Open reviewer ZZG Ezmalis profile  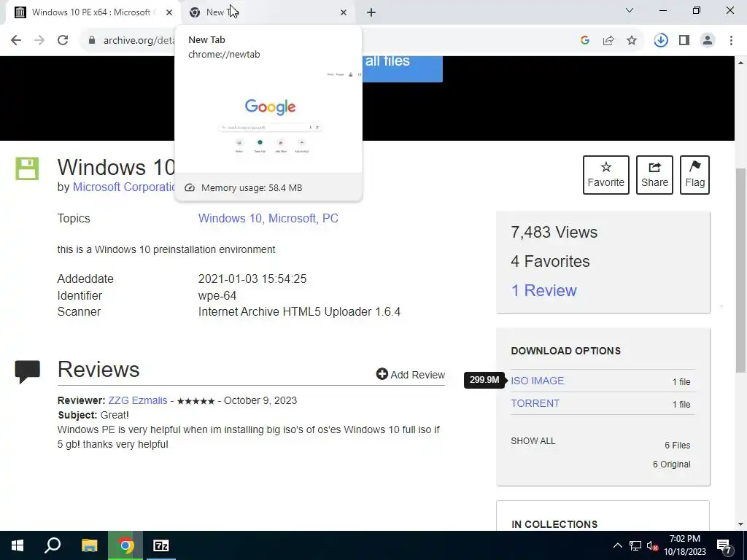point(138,400)
